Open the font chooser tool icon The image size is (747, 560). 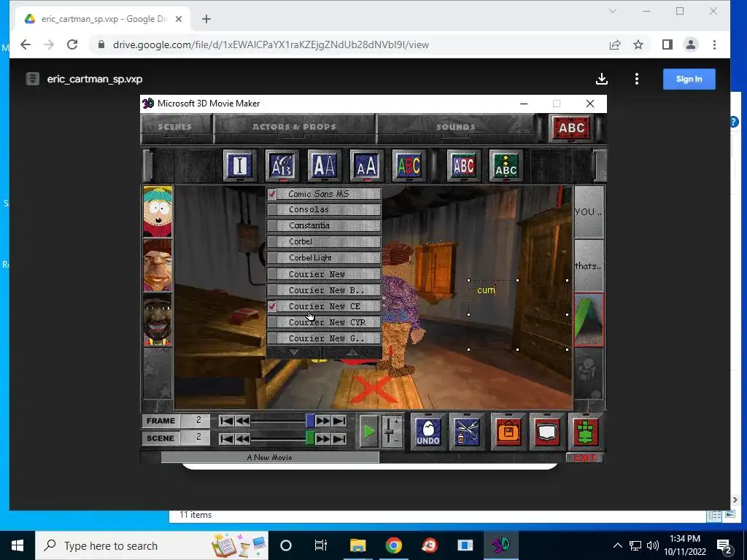pos(282,166)
